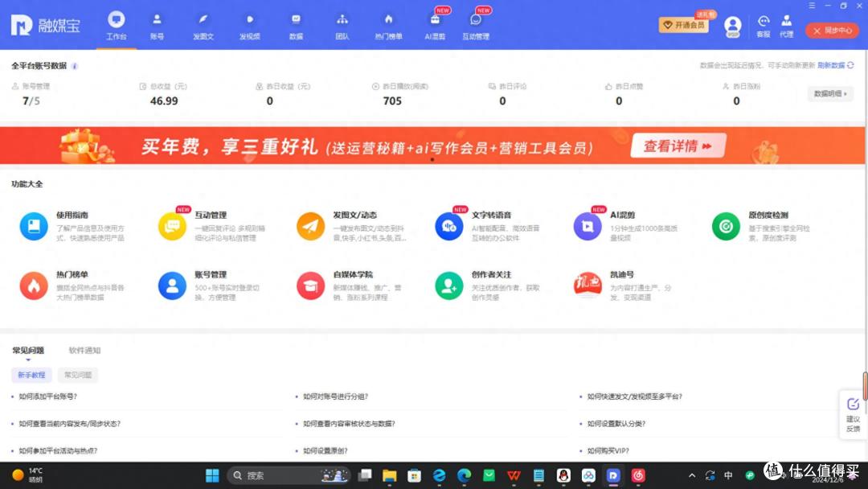Open the 自媒体学院 graduation cap icon

310,286
